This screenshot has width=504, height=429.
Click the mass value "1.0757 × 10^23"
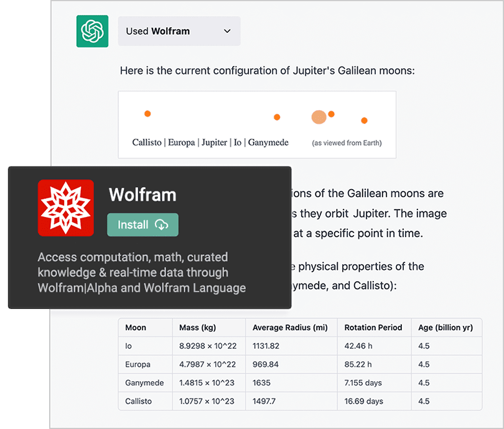(x=207, y=401)
